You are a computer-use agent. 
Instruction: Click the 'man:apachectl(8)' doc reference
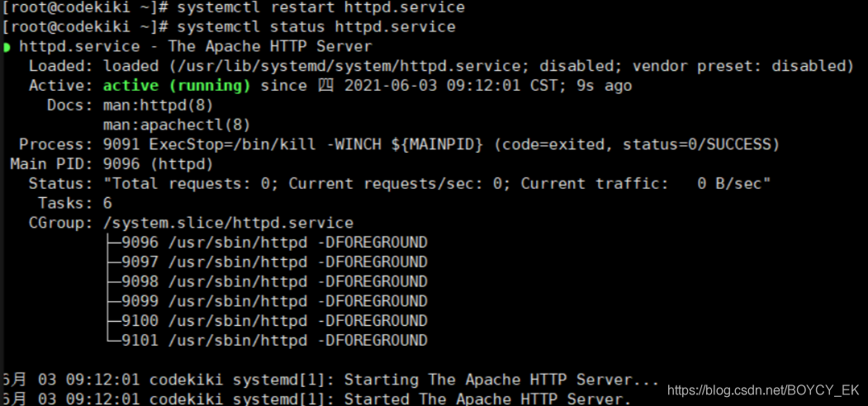click(x=177, y=125)
